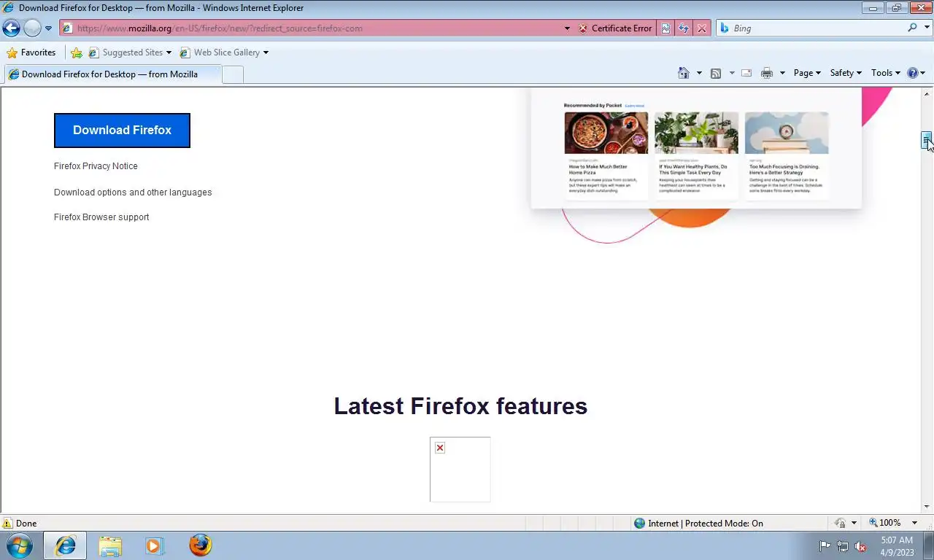934x560 pixels.
Task: Click the network tray icon
Action: pyautogui.click(x=843, y=546)
